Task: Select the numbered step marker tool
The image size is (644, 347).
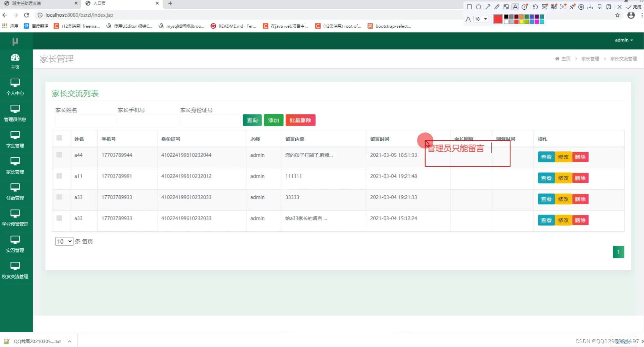Action: pos(524,7)
